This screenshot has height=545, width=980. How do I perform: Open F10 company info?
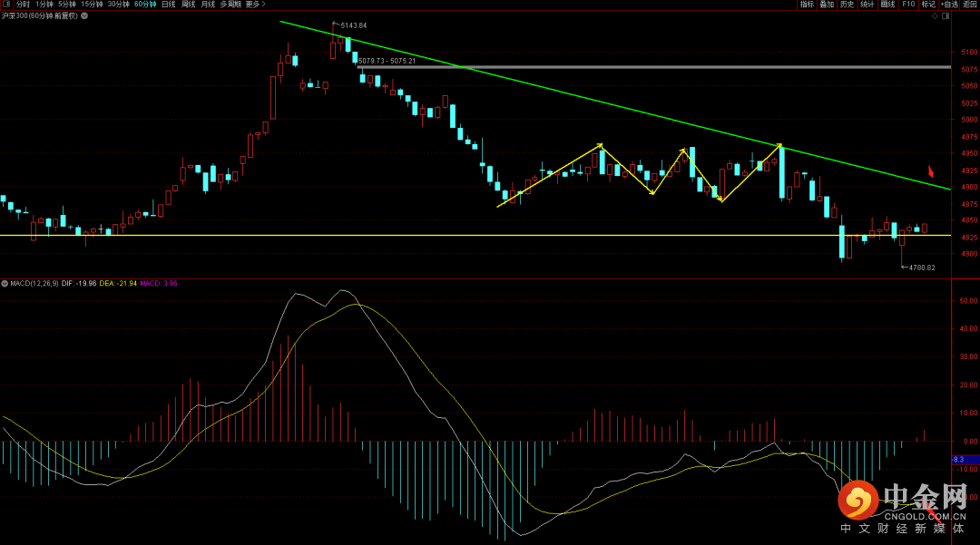click(908, 5)
